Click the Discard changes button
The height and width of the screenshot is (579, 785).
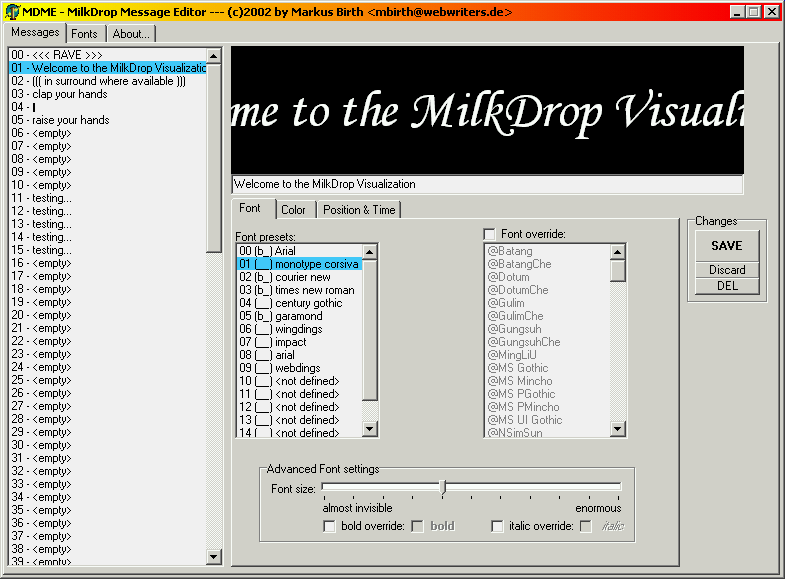pos(727,270)
